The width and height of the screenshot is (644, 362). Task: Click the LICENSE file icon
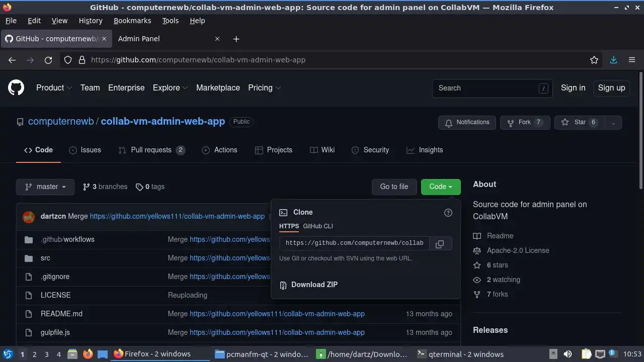pos(29,295)
